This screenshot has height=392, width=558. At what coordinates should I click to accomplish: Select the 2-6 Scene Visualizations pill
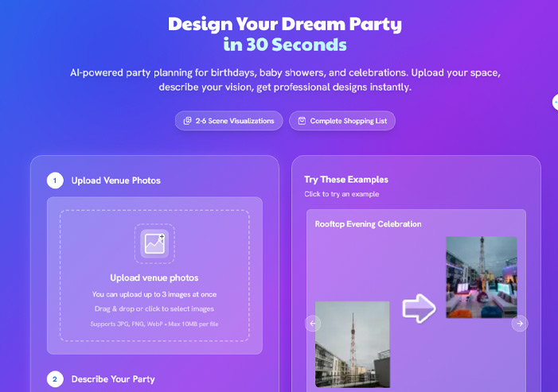[228, 121]
